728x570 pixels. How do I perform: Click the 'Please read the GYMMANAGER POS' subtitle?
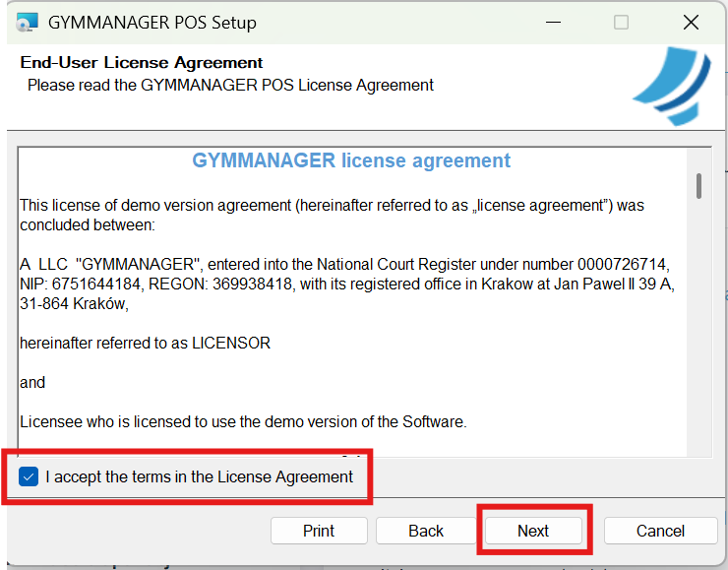[230, 85]
